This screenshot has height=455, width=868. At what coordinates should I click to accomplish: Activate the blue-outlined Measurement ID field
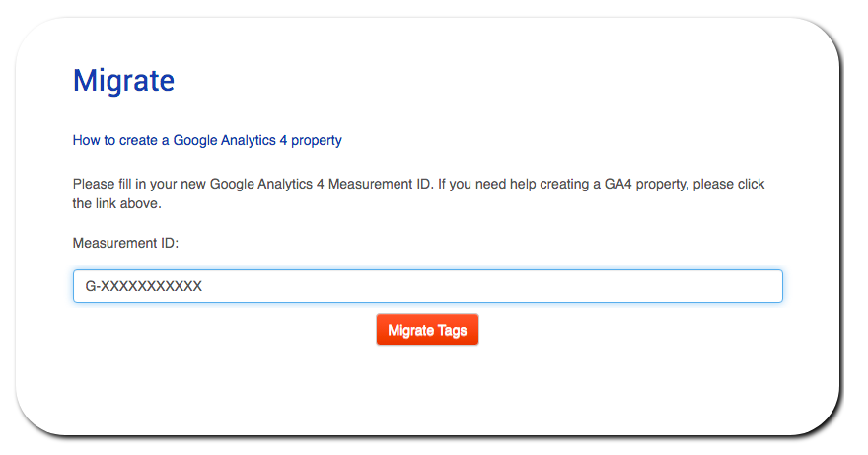pyautogui.click(x=428, y=286)
